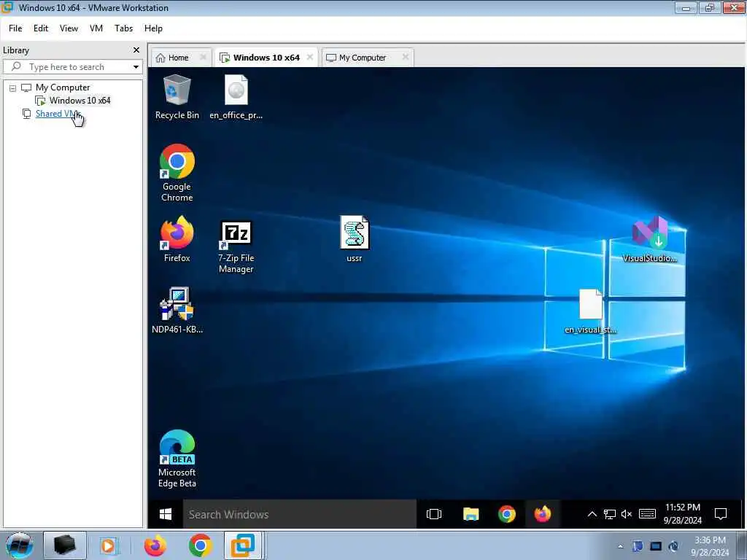Open the host Windows 7 Start orb

coord(20,545)
